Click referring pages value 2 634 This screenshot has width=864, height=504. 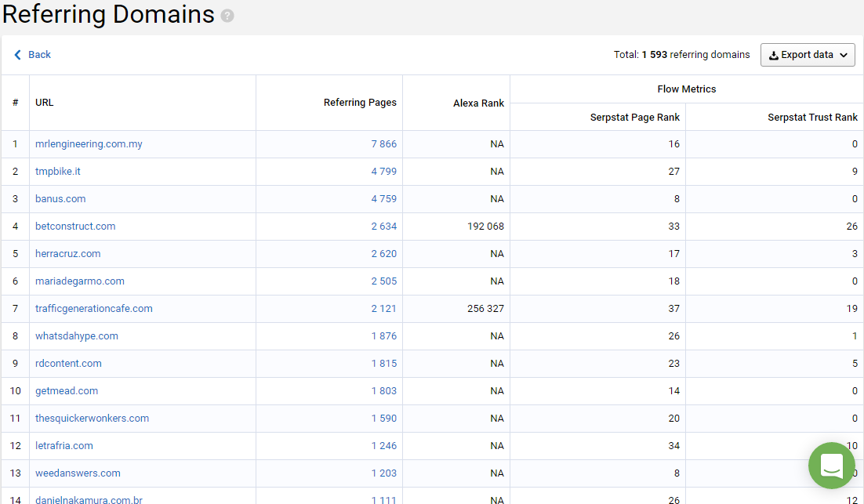coord(383,227)
